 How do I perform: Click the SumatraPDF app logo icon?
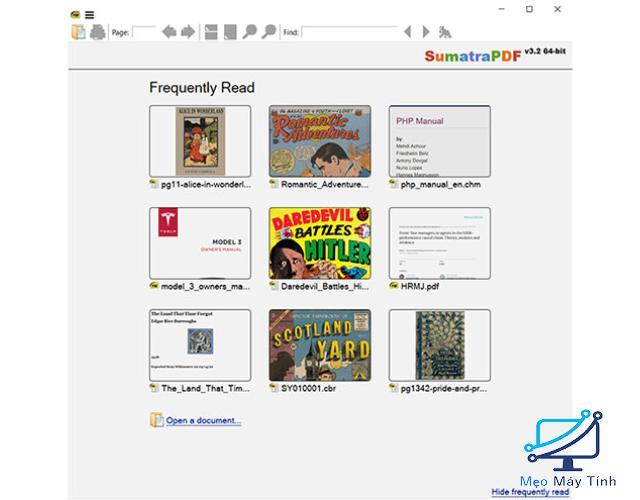(75, 15)
